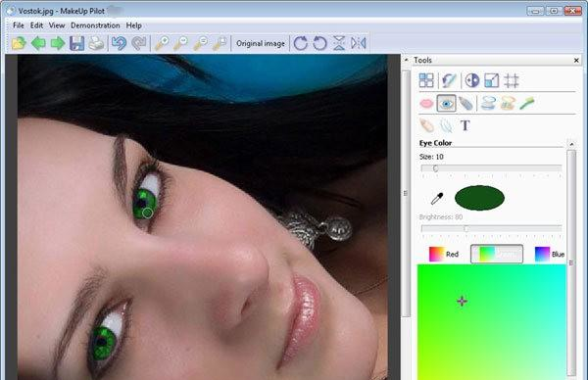The width and height of the screenshot is (588, 380).
Task: Open the Help menu
Action: coord(133,25)
